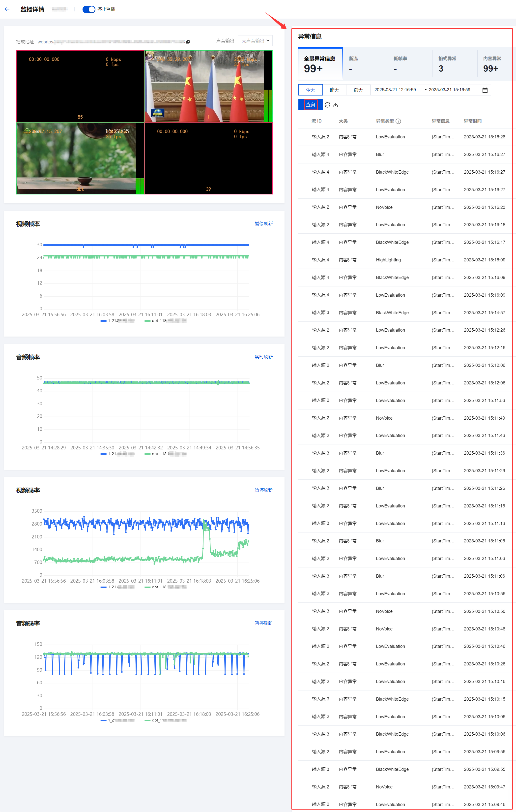This screenshot has width=516, height=812.
Task: Toggle green dbt_118 legend on 视频帧率 chart
Action: [166, 321]
